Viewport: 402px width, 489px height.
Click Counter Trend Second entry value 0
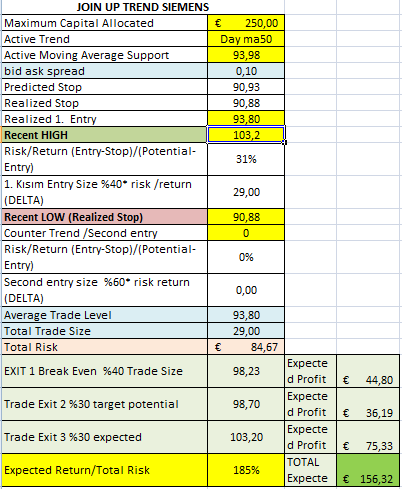tap(246, 233)
